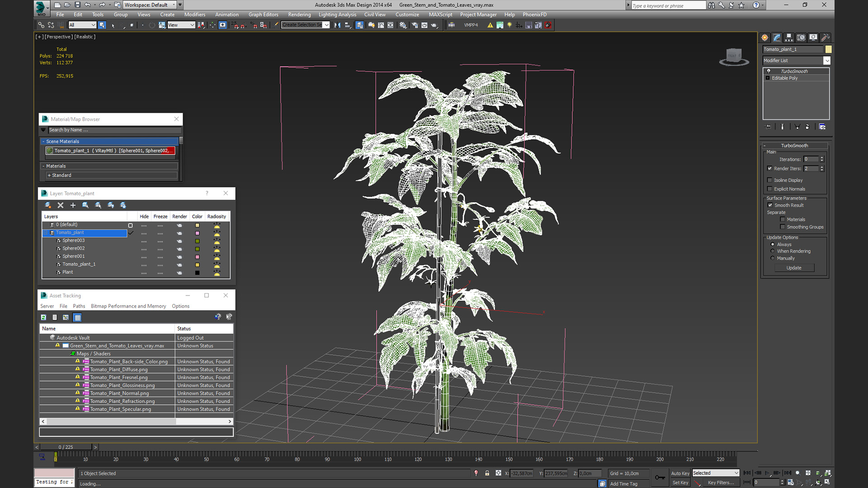868x488 pixels.
Task: Click the Set Keys large key icon
Action: pos(660,478)
